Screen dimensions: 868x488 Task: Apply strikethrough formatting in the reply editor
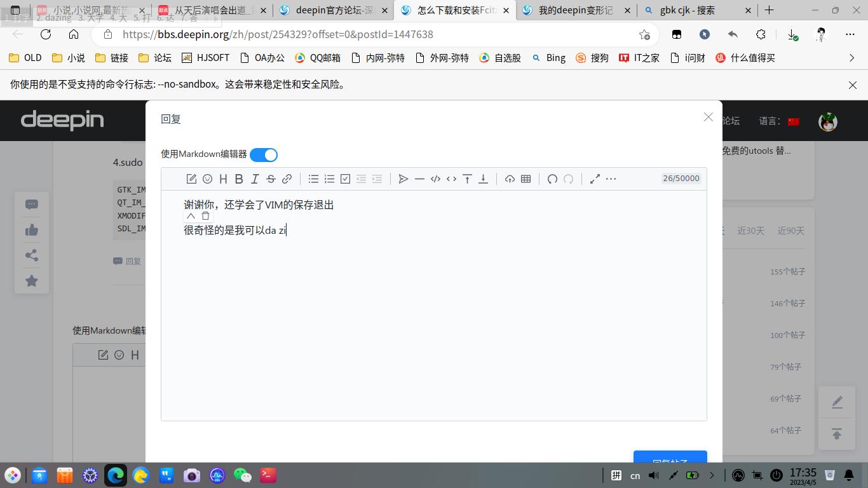tap(271, 179)
